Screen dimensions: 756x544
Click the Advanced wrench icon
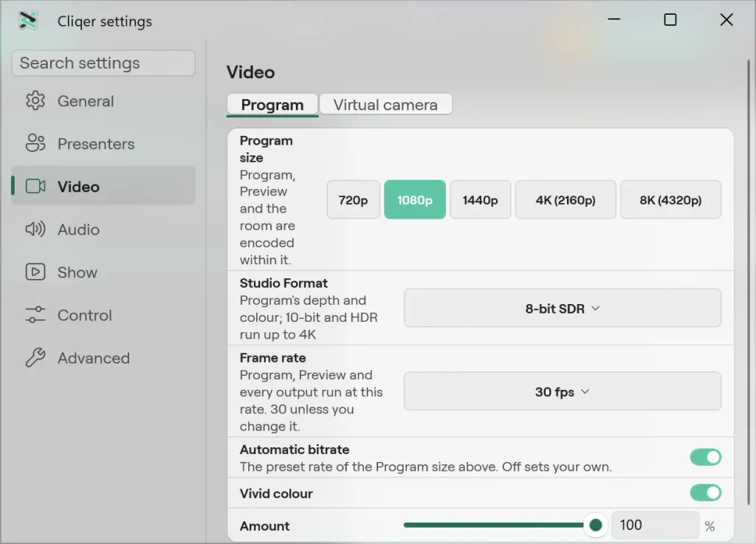pos(35,358)
